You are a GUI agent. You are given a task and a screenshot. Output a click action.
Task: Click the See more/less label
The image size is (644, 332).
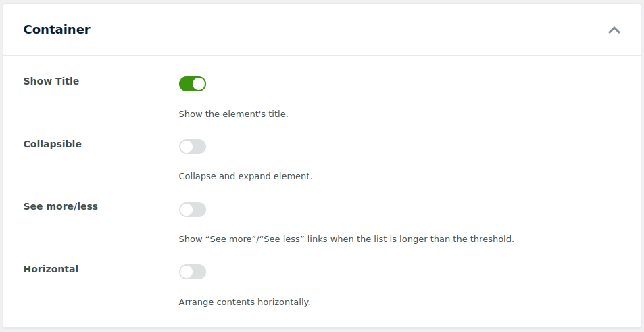[x=61, y=206]
